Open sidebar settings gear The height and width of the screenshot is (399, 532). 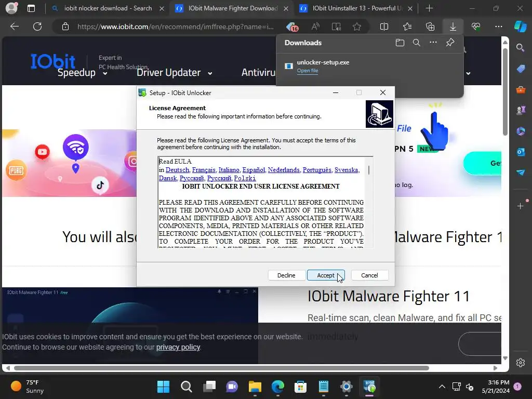click(x=521, y=362)
